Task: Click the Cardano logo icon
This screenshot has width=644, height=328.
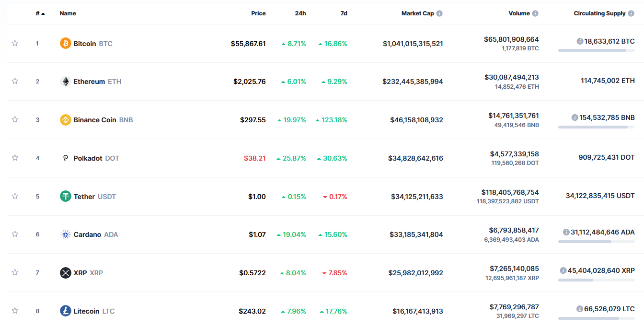Action: point(65,234)
